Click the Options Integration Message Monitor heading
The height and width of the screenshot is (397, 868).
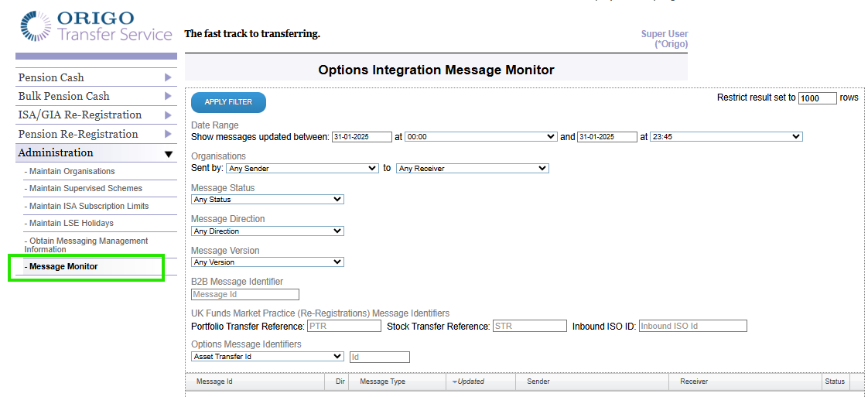tap(436, 70)
